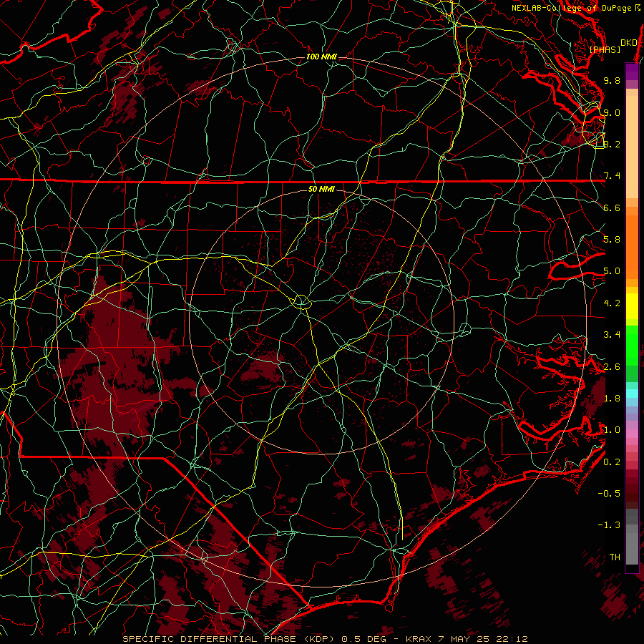Click the radar site circle at map center

tap(301, 302)
